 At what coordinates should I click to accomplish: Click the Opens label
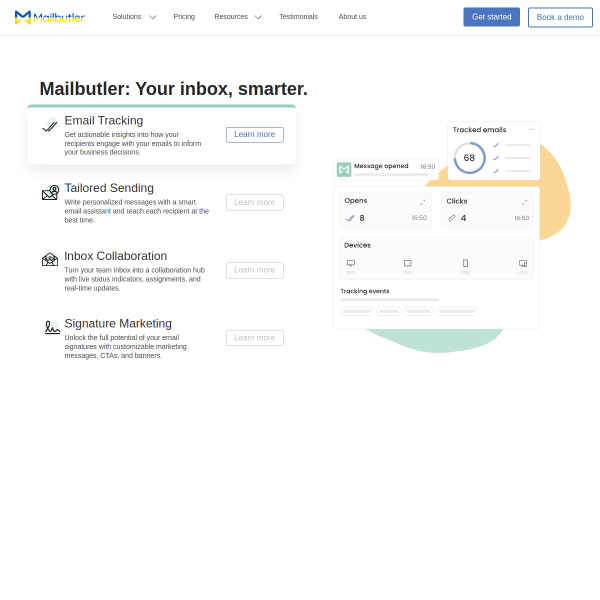(x=356, y=201)
